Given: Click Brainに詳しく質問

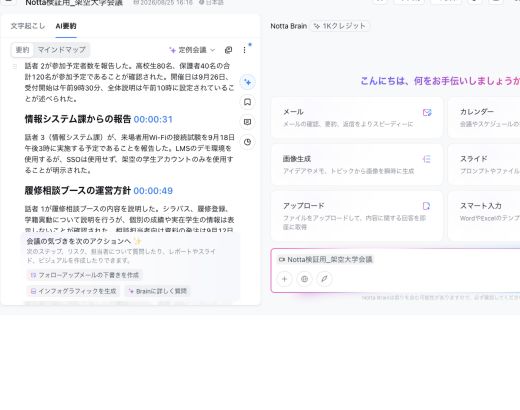Looking at the screenshot, I should pyautogui.click(x=158, y=291).
